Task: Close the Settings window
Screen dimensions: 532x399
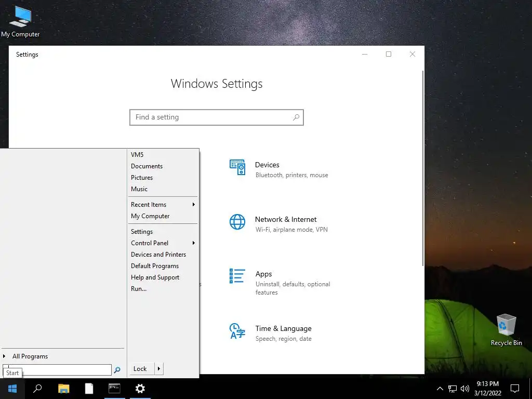Action: [412, 54]
